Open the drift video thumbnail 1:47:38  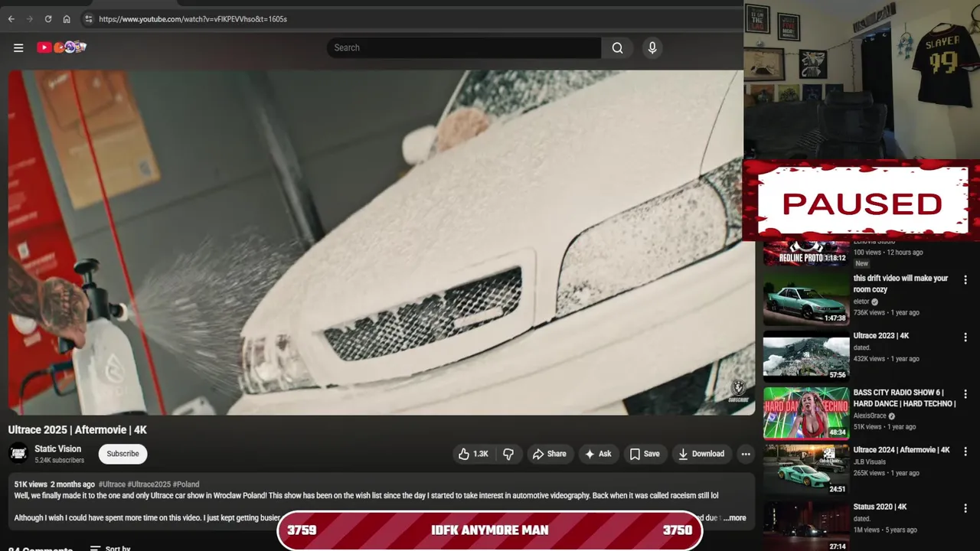806,299
